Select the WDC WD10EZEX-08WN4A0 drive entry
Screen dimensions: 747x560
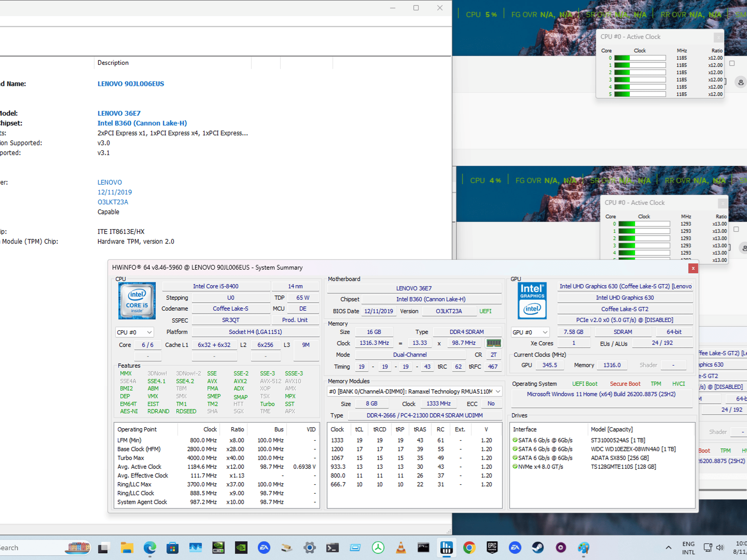[x=633, y=449]
